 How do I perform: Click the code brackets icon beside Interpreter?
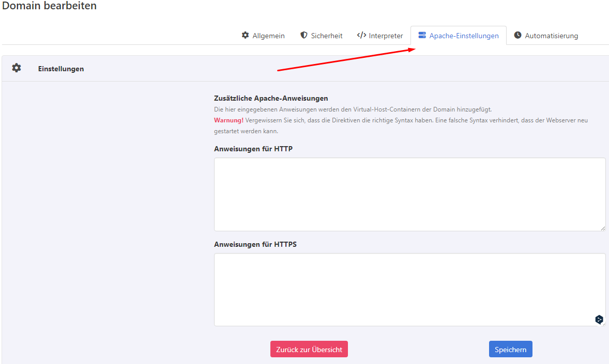361,36
